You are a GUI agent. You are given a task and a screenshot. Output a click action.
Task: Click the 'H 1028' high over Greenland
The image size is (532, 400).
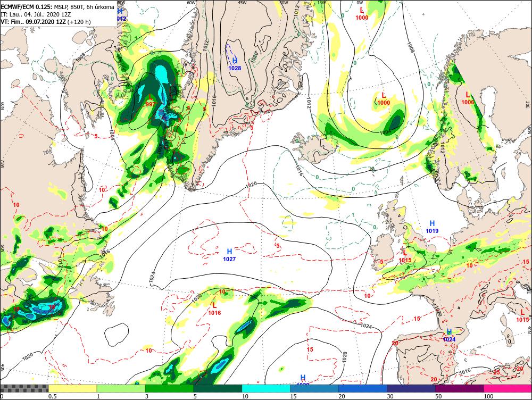tap(235, 64)
